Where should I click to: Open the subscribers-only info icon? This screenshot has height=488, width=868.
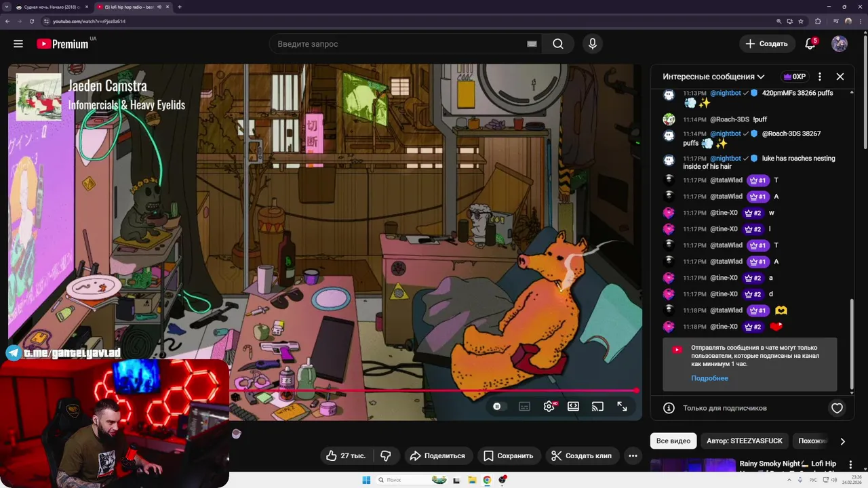pyautogui.click(x=669, y=408)
